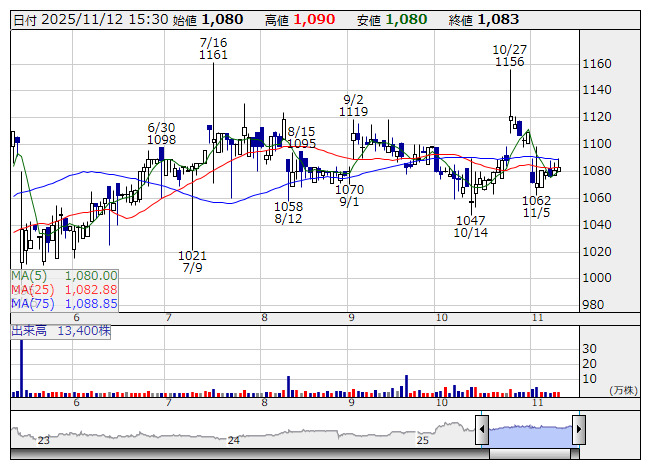The height and width of the screenshot is (470, 653).
Task: Click month 8 label under the price chart
Action: pyautogui.click(x=264, y=318)
